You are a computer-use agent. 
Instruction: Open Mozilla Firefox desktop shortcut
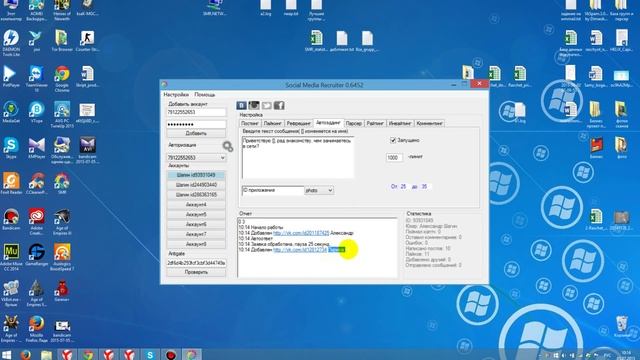coord(36,329)
